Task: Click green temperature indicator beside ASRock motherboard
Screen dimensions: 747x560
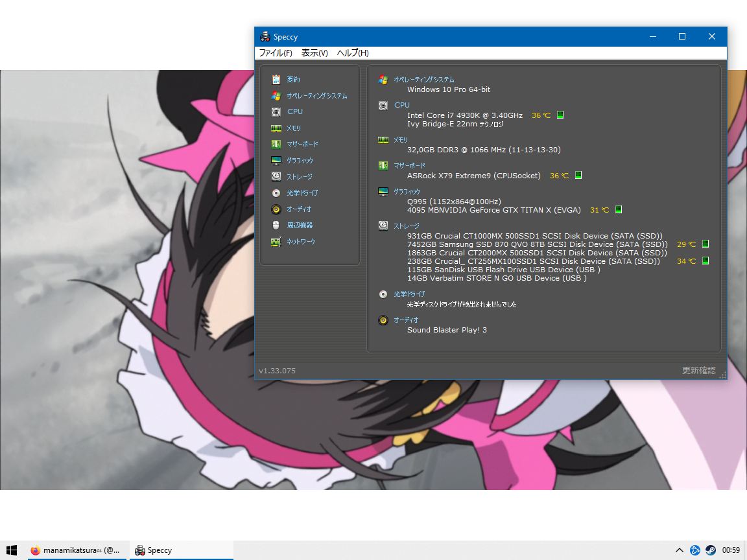Action: [578, 175]
